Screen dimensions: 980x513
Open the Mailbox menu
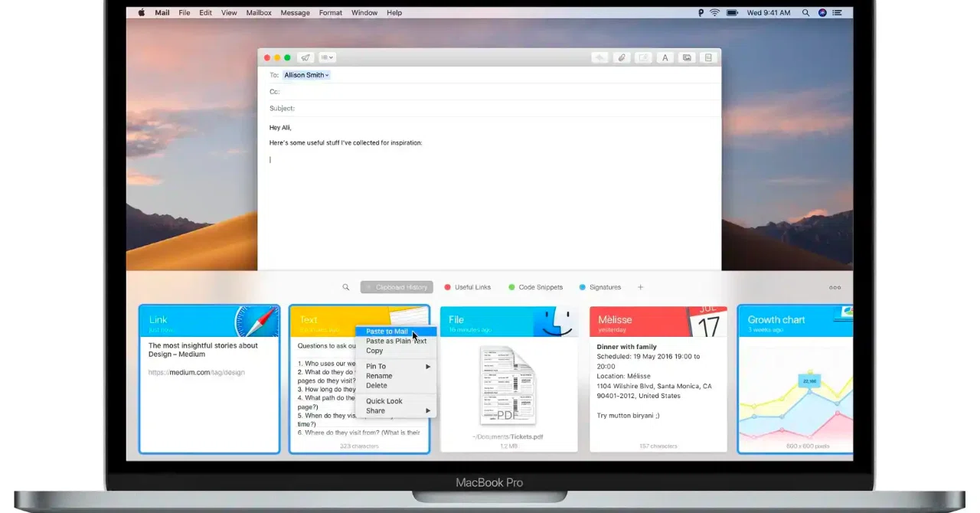click(259, 13)
